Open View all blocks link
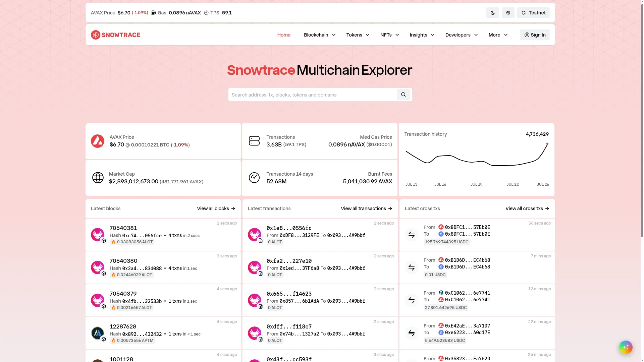The image size is (644, 362). coord(216,208)
